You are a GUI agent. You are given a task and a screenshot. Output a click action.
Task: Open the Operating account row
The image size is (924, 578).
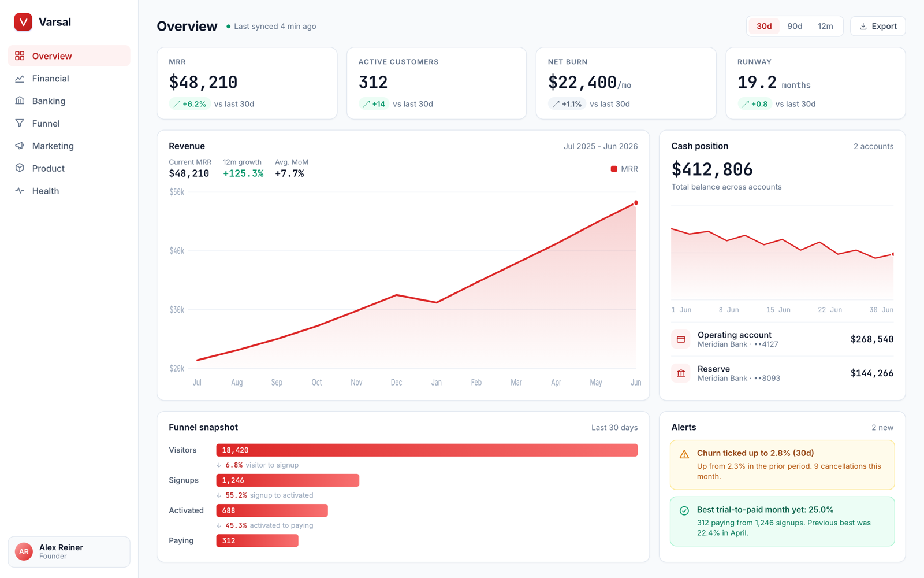(783, 339)
